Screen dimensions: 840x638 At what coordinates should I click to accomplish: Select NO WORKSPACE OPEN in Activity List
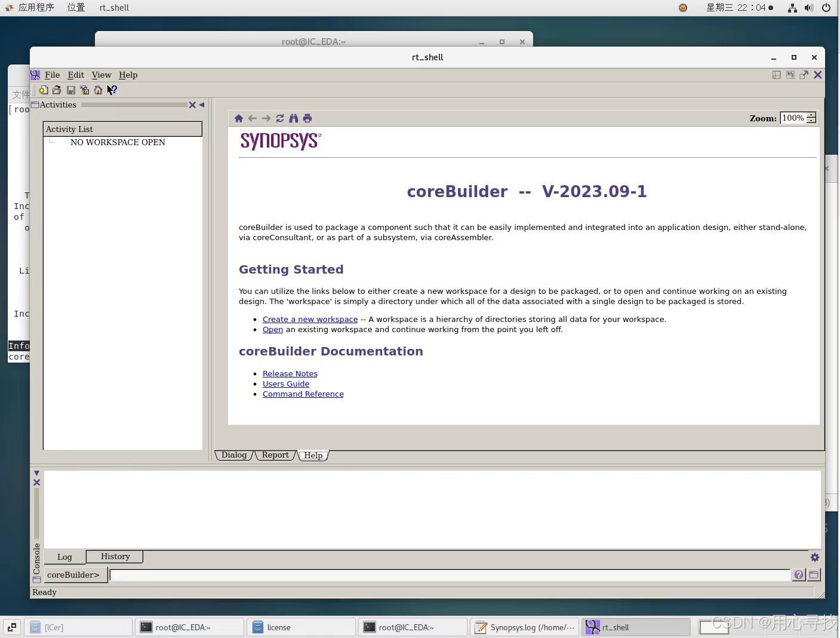coord(118,142)
